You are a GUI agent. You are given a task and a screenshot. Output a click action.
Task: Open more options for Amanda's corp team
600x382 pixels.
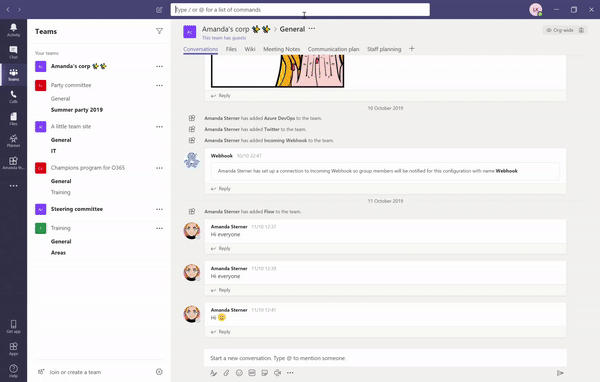pos(159,66)
